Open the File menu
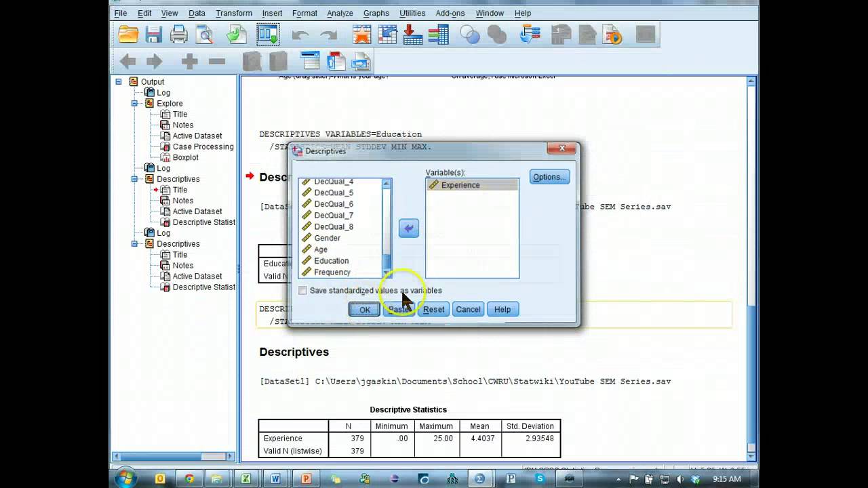 (x=121, y=13)
